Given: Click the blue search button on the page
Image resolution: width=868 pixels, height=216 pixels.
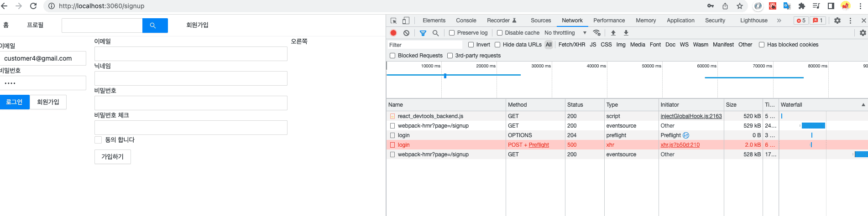Looking at the screenshot, I should tap(155, 26).
